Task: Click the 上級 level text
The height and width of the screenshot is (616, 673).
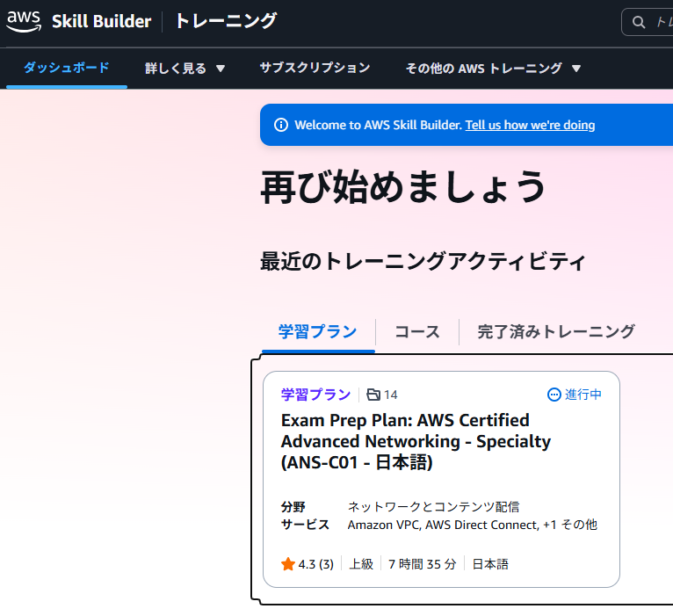Action: coord(361,564)
